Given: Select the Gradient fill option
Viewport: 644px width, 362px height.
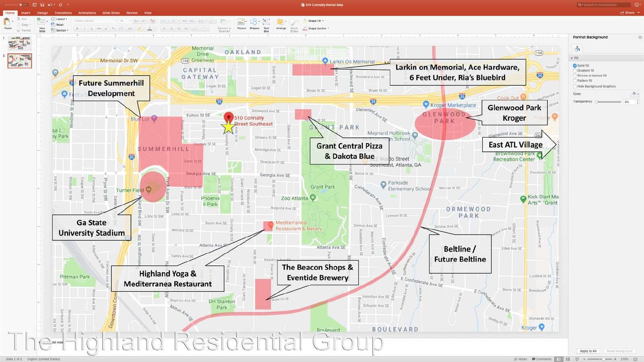Looking at the screenshot, I should 583,70.
